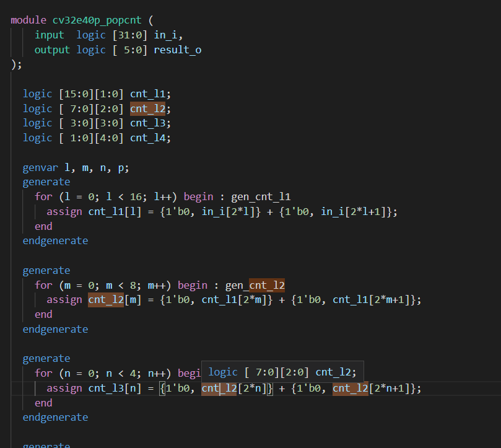Screen dimensions: 501x448
Task: Click the first endgenerate keyword
Action: click(55, 240)
